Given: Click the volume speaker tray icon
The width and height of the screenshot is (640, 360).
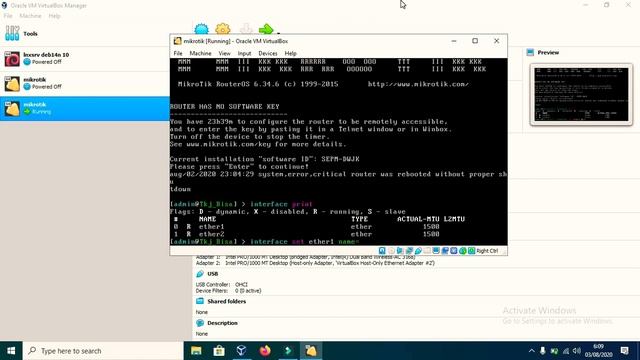Looking at the screenshot, I should [577, 351].
